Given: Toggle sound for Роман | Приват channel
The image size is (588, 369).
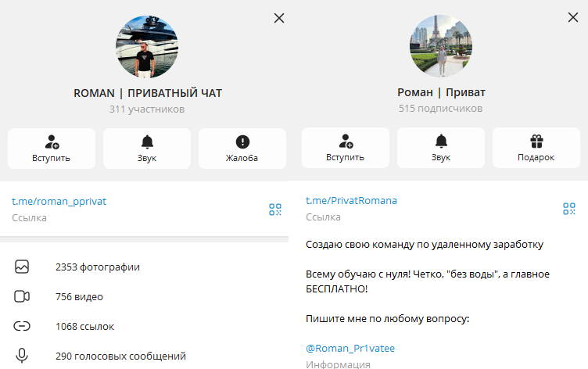Looking at the screenshot, I should [x=441, y=148].
